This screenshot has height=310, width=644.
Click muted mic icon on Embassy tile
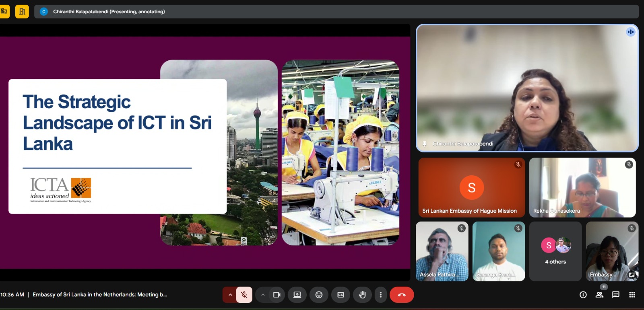point(632,228)
